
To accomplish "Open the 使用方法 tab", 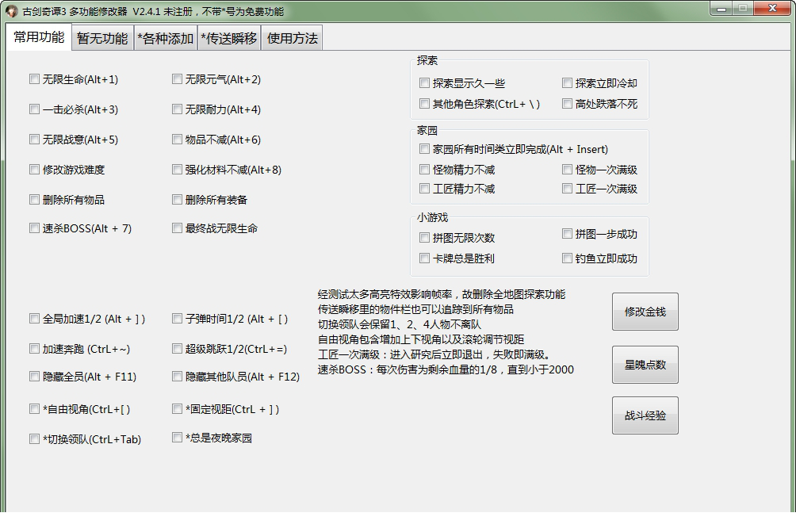I will coord(292,39).
